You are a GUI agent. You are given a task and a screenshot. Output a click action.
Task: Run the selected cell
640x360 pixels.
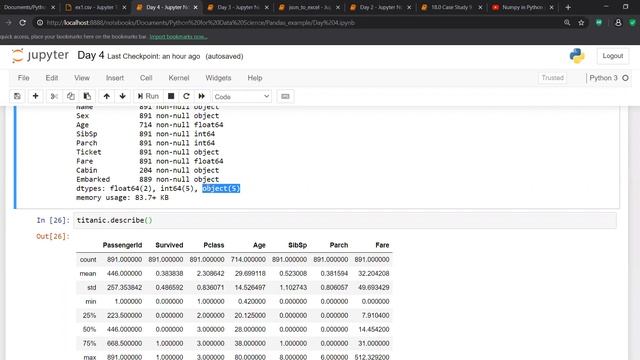click(148, 96)
